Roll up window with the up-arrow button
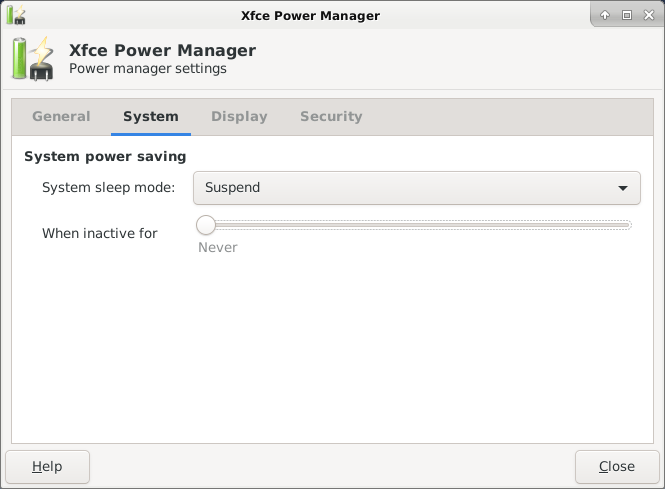665x489 pixels. click(x=605, y=15)
